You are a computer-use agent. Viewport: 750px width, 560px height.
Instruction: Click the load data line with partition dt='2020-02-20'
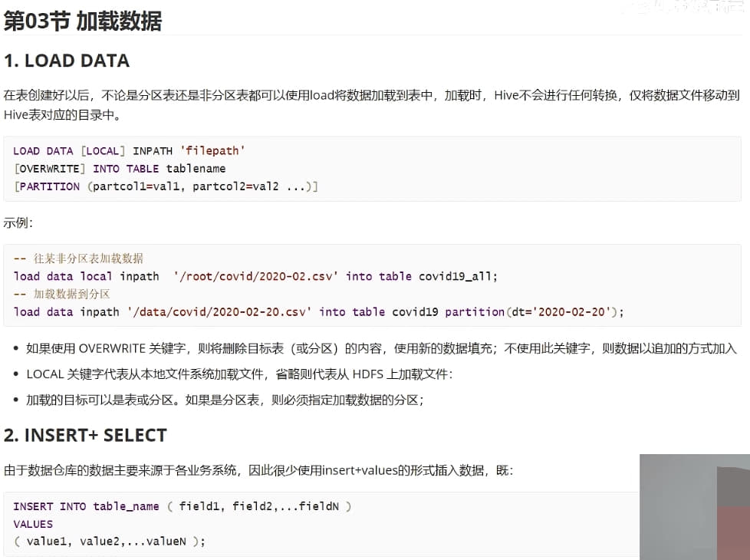click(x=319, y=311)
